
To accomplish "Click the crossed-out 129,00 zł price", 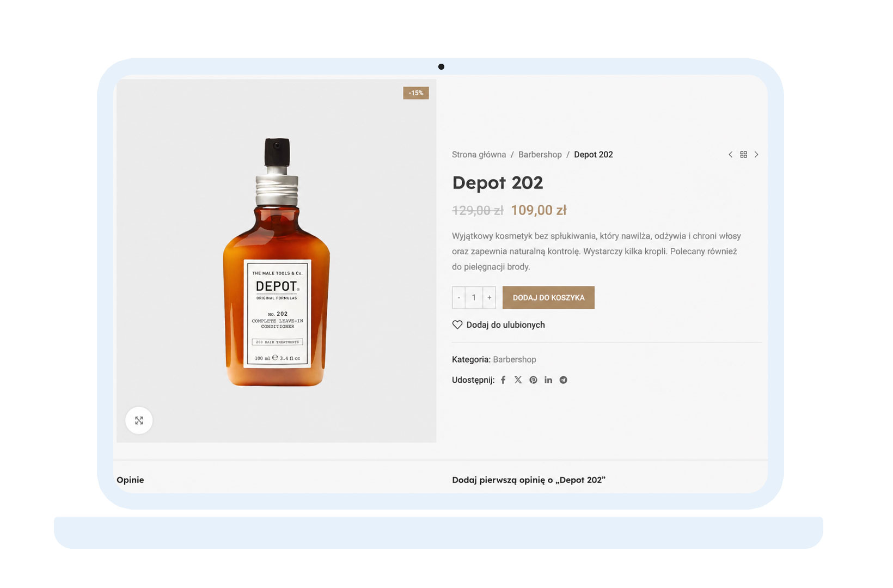I will pos(478,210).
